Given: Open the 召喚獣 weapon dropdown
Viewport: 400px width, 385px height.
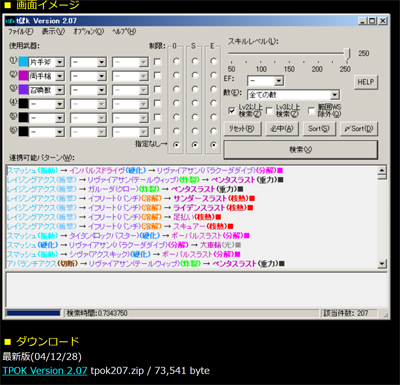Looking at the screenshot, I should tap(60, 90).
